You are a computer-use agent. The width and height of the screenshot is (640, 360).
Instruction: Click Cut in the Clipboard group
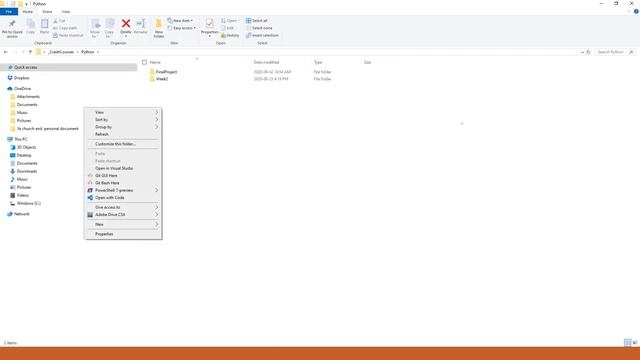pos(60,20)
